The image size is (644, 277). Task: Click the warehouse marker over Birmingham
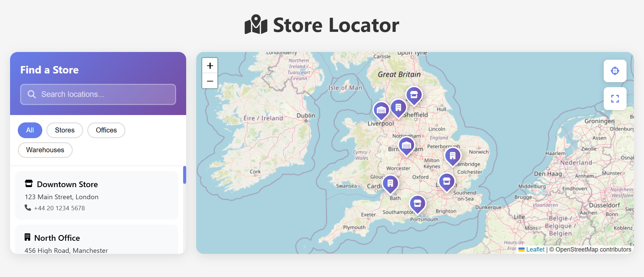pyautogui.click(x=407, y=146)
